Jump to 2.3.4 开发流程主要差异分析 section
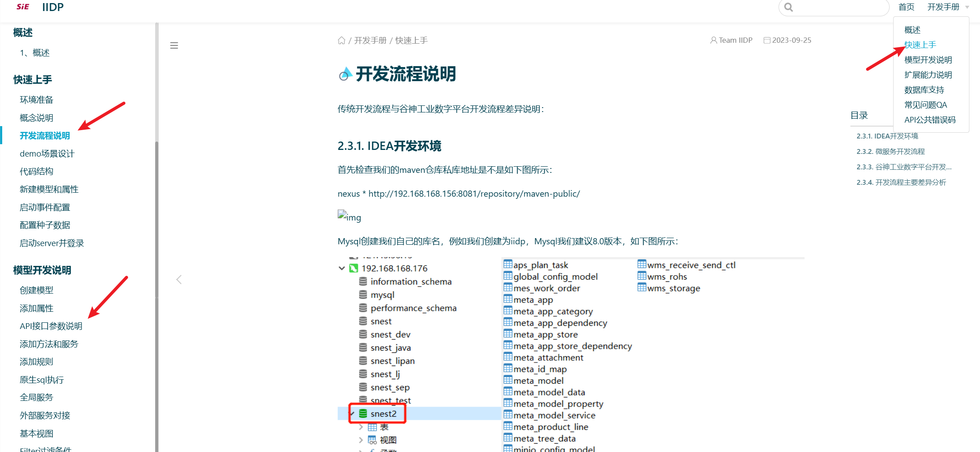Viewport: 980px width, 452px height. coord(901,182)
